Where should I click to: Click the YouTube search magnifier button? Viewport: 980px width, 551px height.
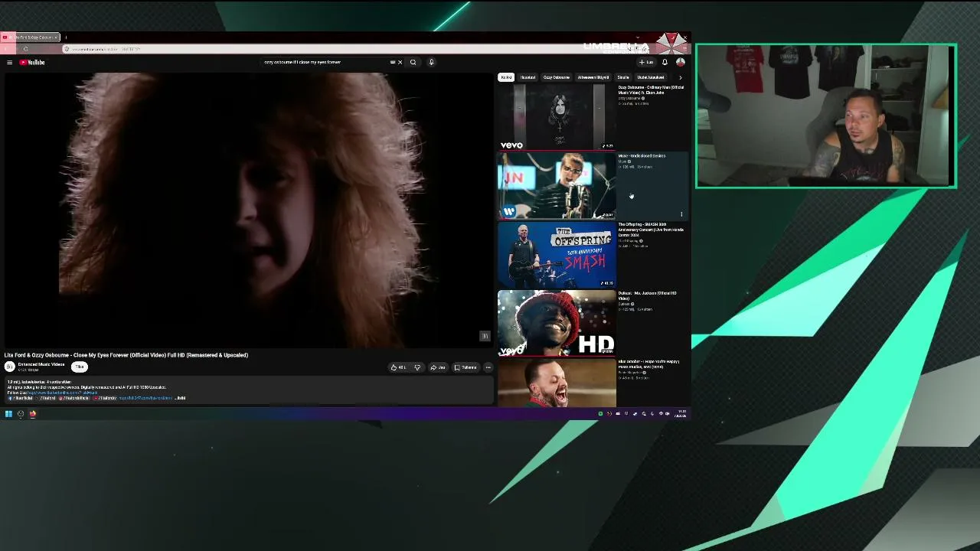413,63
